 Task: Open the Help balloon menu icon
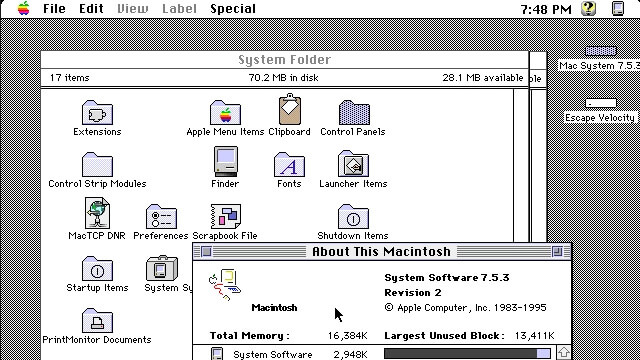tap(588, 9)
